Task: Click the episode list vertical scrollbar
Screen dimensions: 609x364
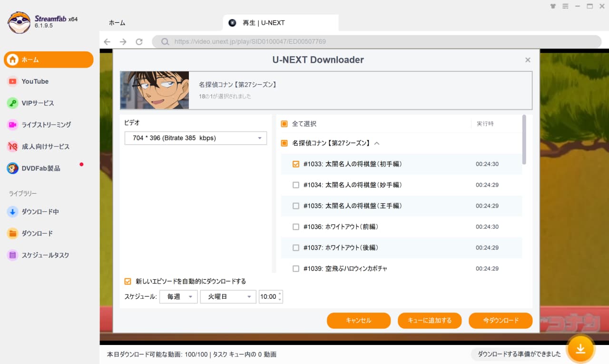Action: point(524,139)
